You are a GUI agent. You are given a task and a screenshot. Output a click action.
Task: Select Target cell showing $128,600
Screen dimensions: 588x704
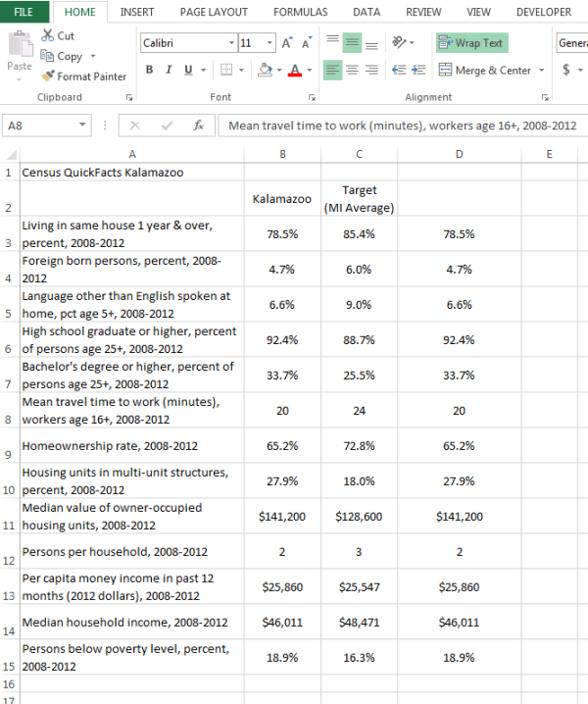[359, 517]
